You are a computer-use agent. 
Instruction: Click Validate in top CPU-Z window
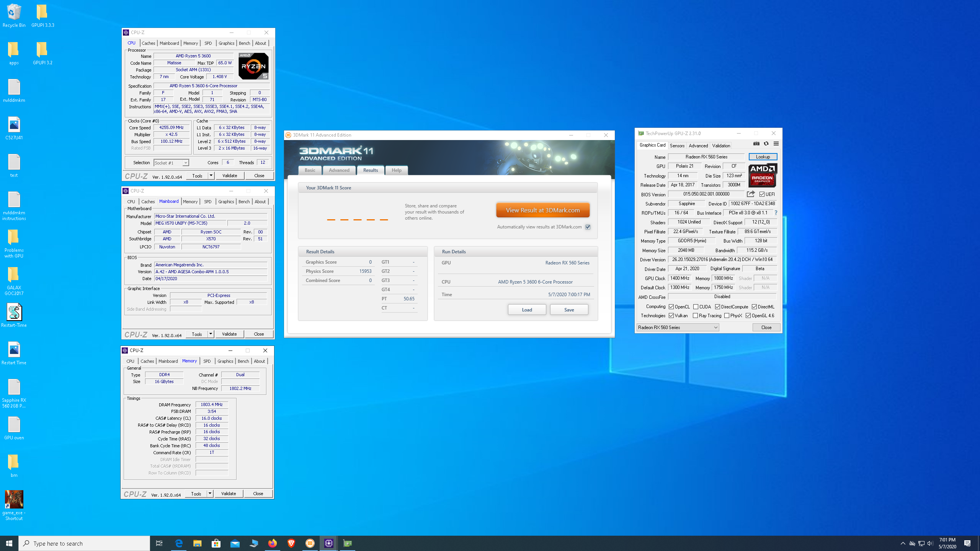[230, 176]
